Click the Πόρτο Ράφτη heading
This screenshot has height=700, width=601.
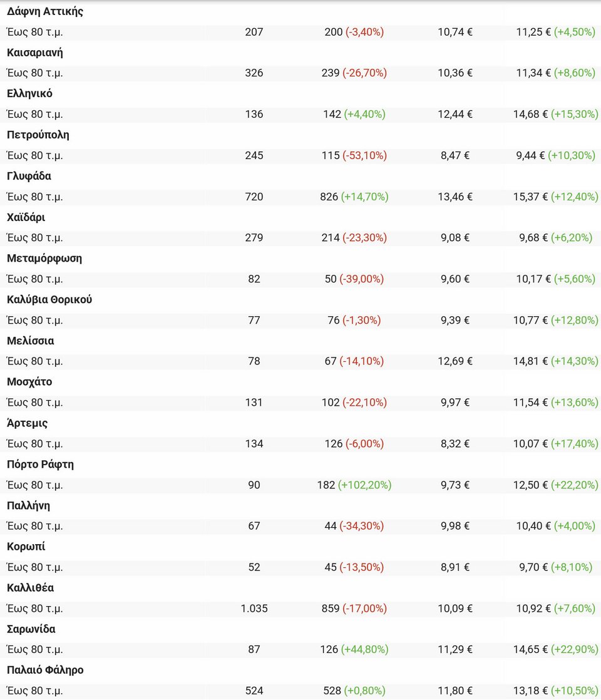41,465
